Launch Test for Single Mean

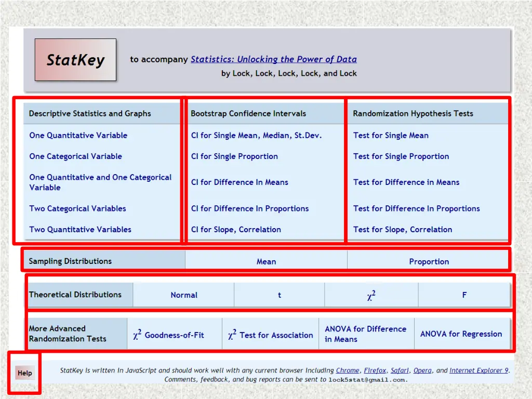click(x=391, y=136)
